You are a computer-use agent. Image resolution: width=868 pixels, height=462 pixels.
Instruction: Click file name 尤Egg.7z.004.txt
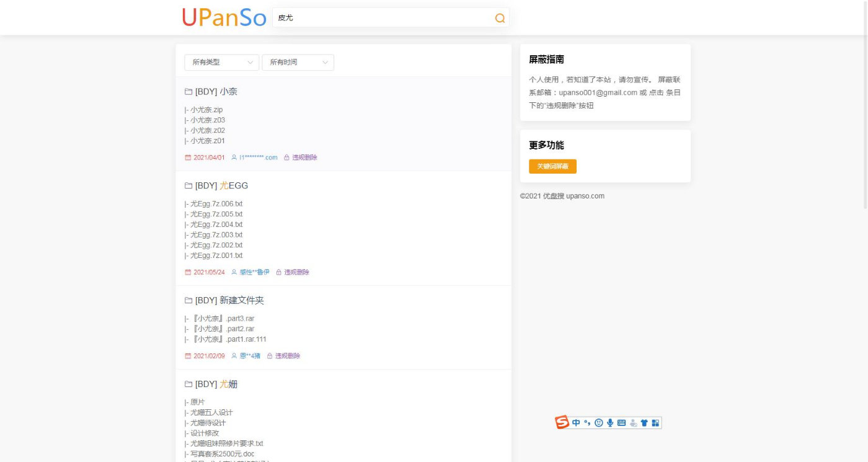click(x=216, y=224)
